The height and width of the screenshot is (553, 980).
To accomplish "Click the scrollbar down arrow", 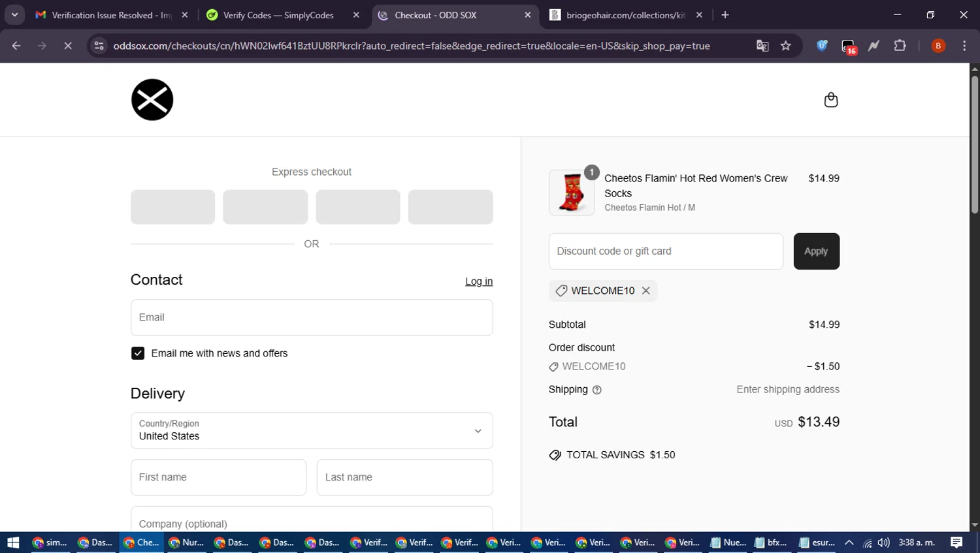I will click(974, 525).
